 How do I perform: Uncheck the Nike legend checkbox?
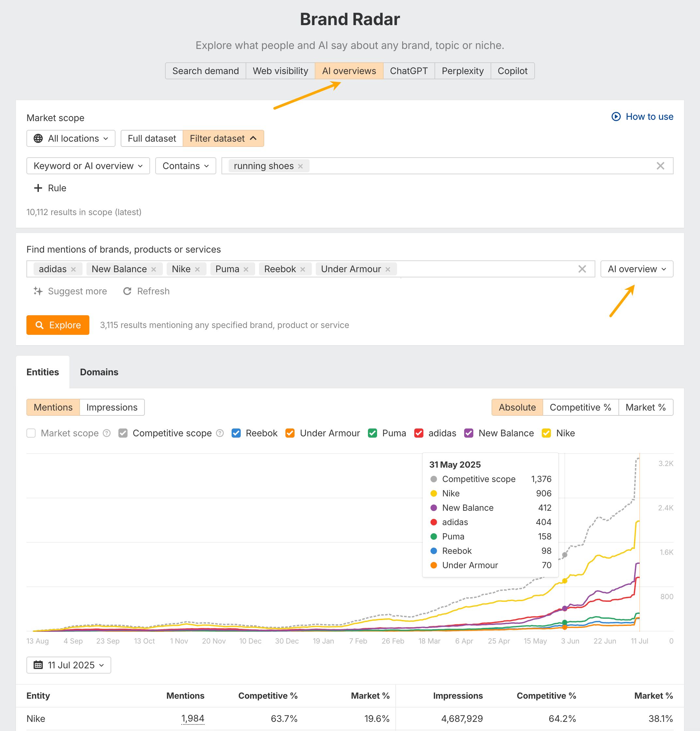pyautogui.click(x=547, y=433)
